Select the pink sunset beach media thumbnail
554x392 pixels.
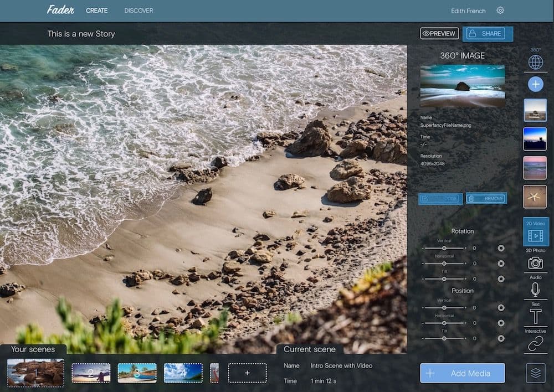point(535,168)
